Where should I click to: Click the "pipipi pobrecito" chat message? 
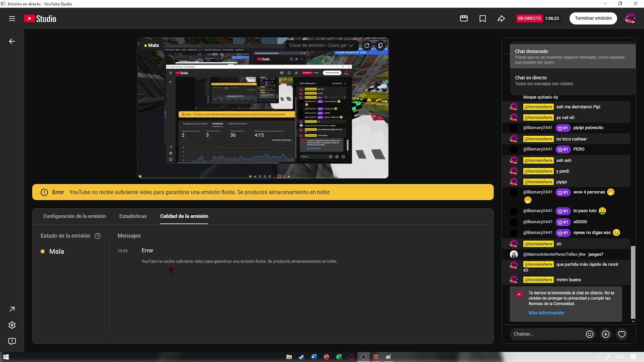click(x=588, y=128)
